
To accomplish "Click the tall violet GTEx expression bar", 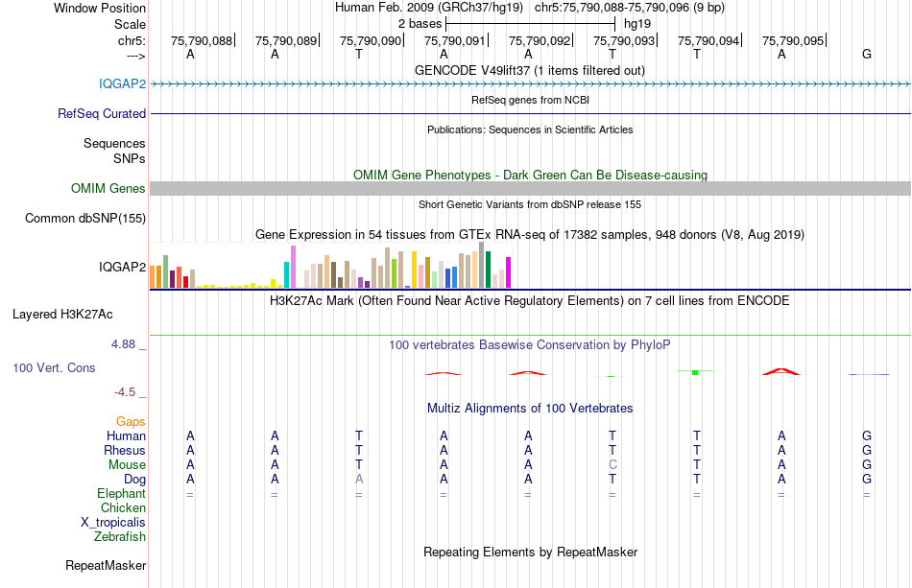I will click(293, 267).
